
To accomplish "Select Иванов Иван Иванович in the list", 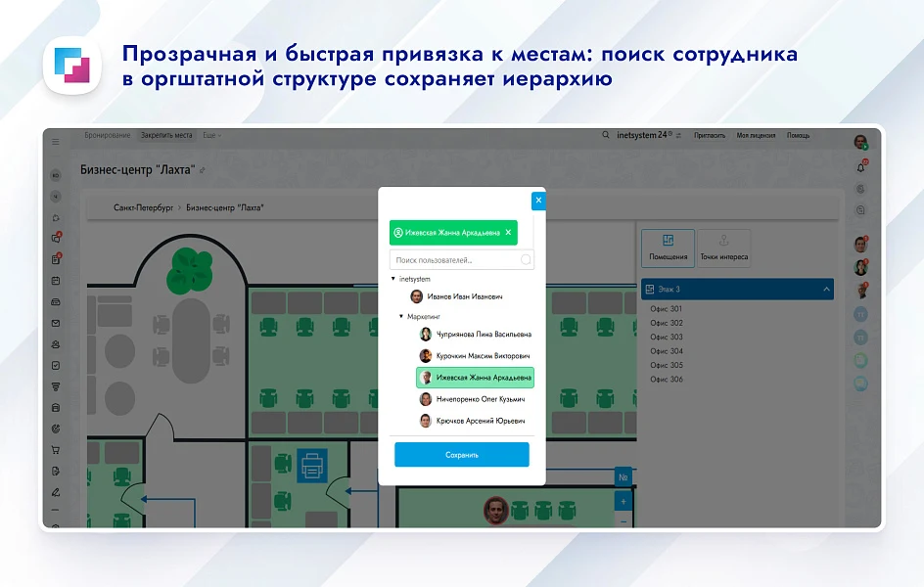I will [x=457, y=296].
